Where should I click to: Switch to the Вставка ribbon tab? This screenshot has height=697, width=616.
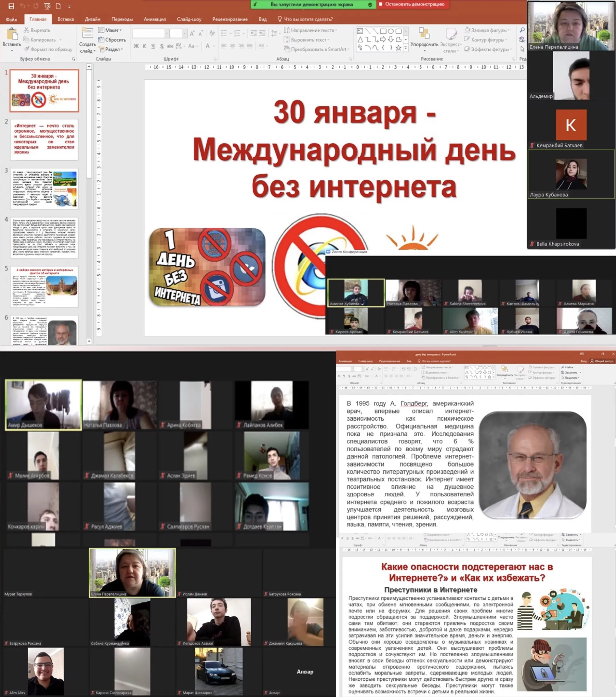pyautogui.click(x=65, y=19)
